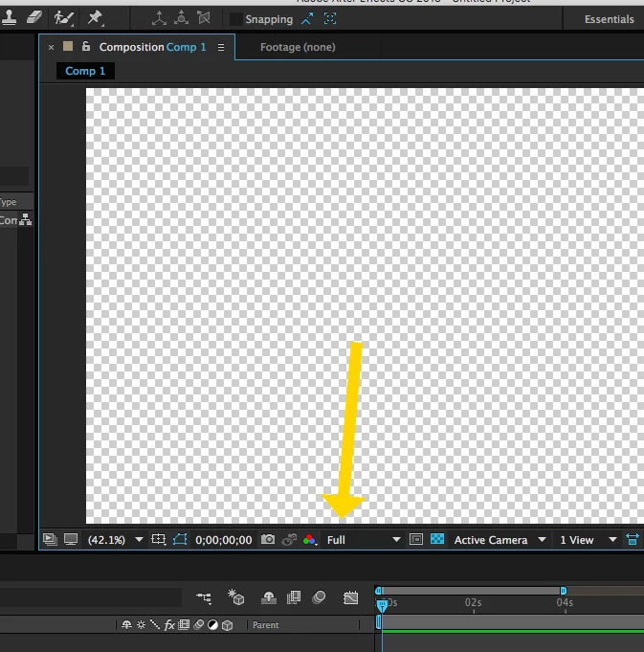Image resolution: width=644 pixels, height=652 pixels.
Task: Switch to the Footage (none) tab
Action: (x=298, y=47)
